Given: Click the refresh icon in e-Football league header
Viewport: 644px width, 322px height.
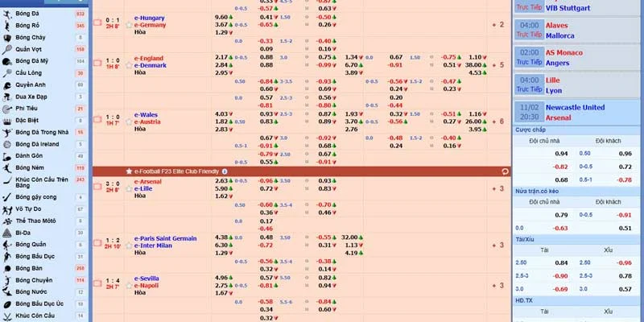Looking at the screenshot, I should click(505, 171).
